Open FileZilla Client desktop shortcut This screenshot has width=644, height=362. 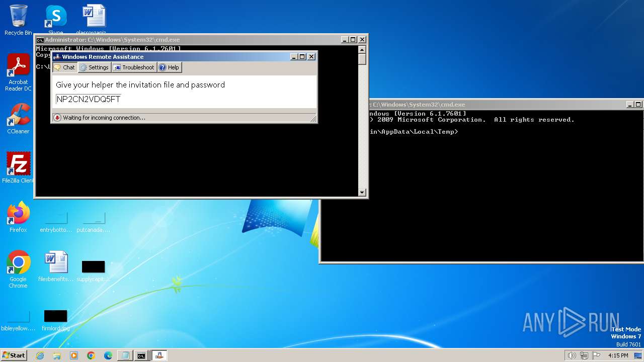(x=18, y=168)
